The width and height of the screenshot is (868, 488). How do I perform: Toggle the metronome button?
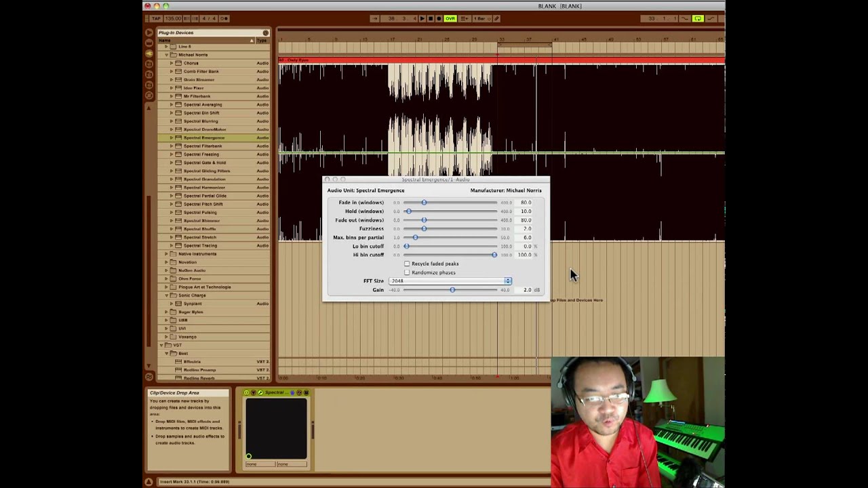[x=224, y=18]
